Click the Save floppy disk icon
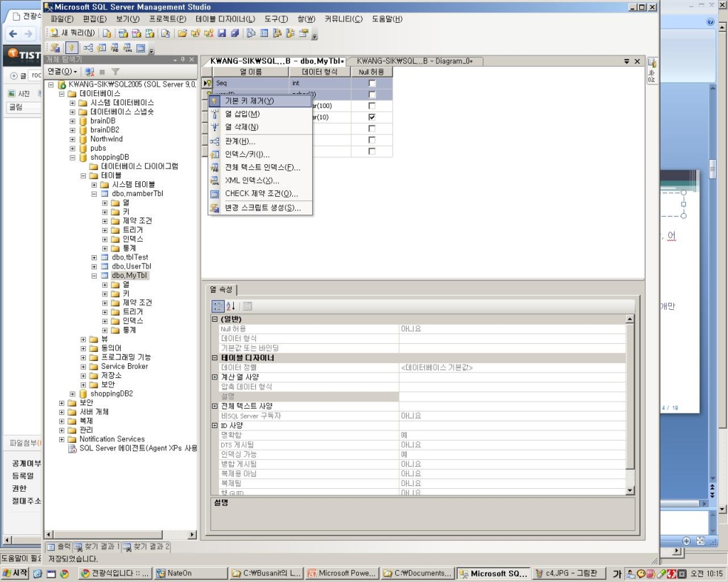 coord(222,33)
